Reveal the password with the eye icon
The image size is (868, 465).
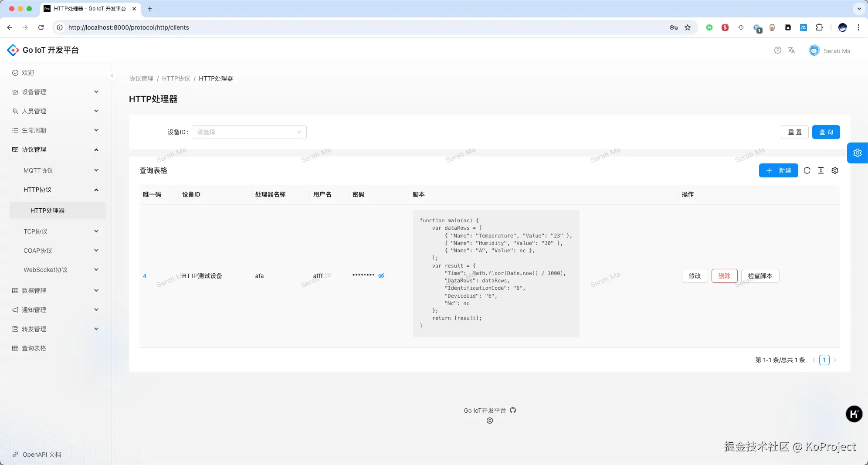tap(381, 276)
